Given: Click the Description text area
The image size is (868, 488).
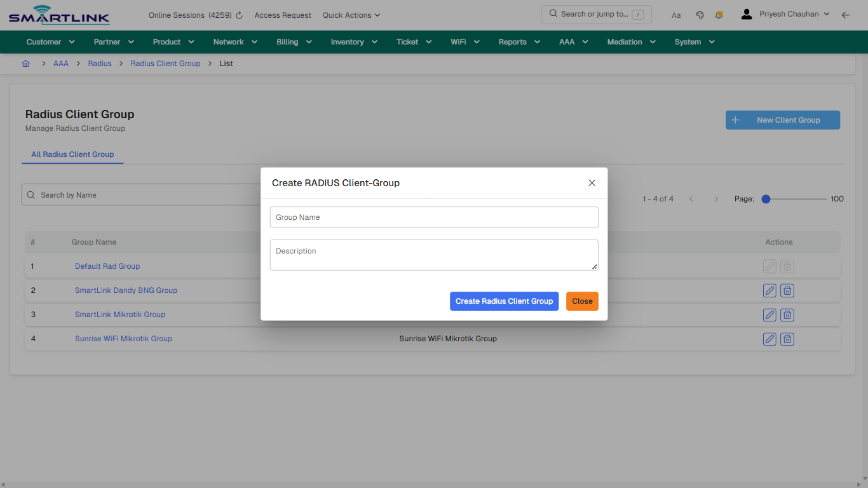Looking at the screenshot, I should point(434,254).
